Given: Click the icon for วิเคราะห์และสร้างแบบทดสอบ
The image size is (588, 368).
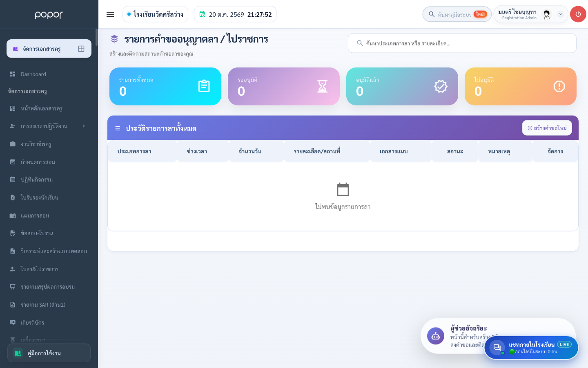Looking at the screenshot, I should (x=13, y=251).
